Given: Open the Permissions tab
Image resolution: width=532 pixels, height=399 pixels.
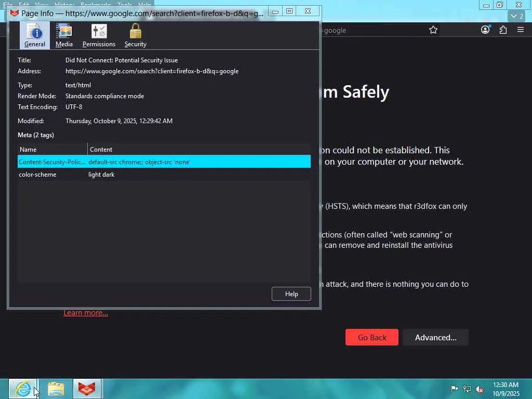Looking at the screenshot, I should click(x=99, y=35).
